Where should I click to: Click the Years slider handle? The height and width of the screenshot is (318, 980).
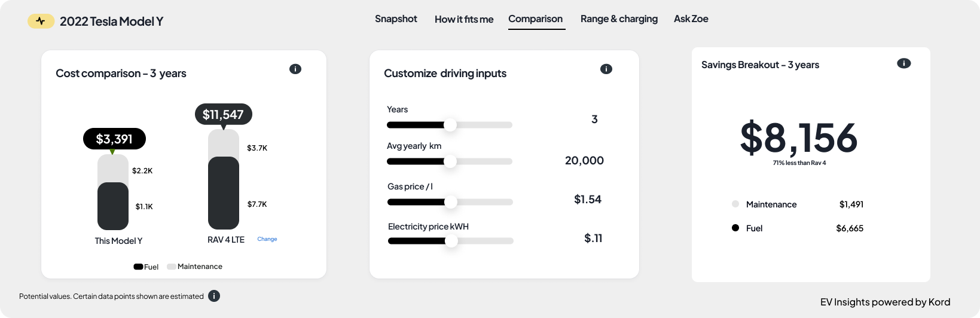pos(450,125)
